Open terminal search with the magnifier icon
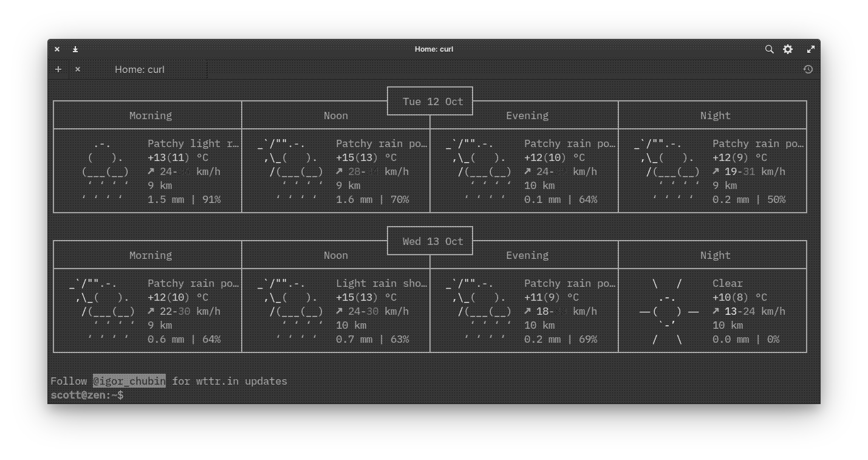The height and width of the screenshot is (460, 868). point(769,49)
